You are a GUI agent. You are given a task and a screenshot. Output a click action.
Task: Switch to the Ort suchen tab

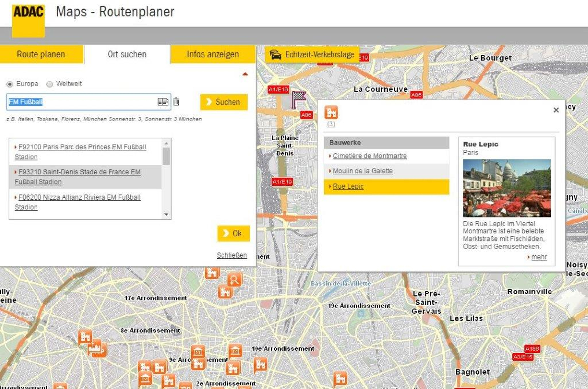[x=127, y=54]
